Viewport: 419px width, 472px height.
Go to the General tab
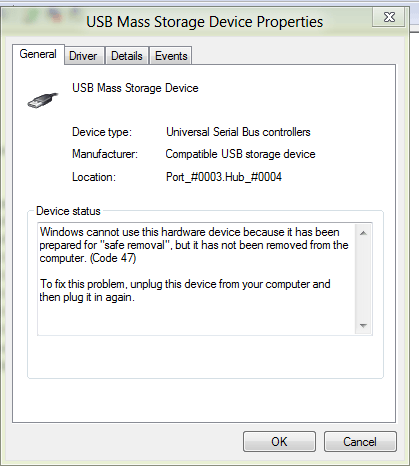tap(38, 54)
